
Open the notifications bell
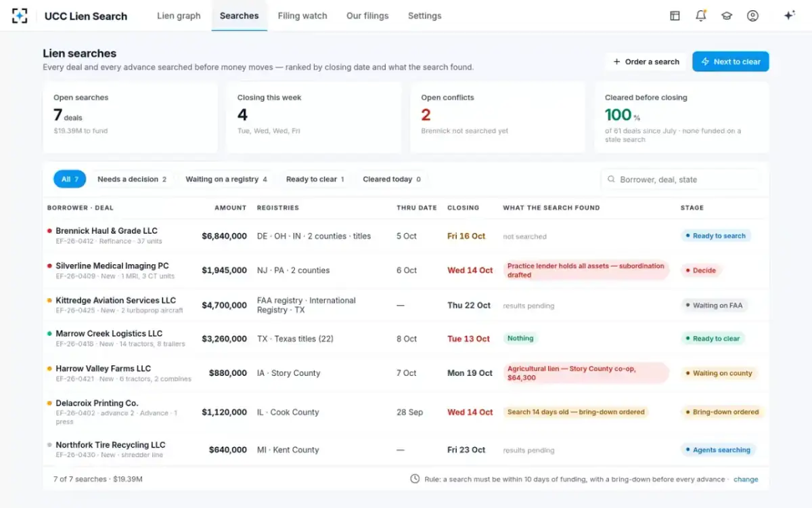[701, 16]
